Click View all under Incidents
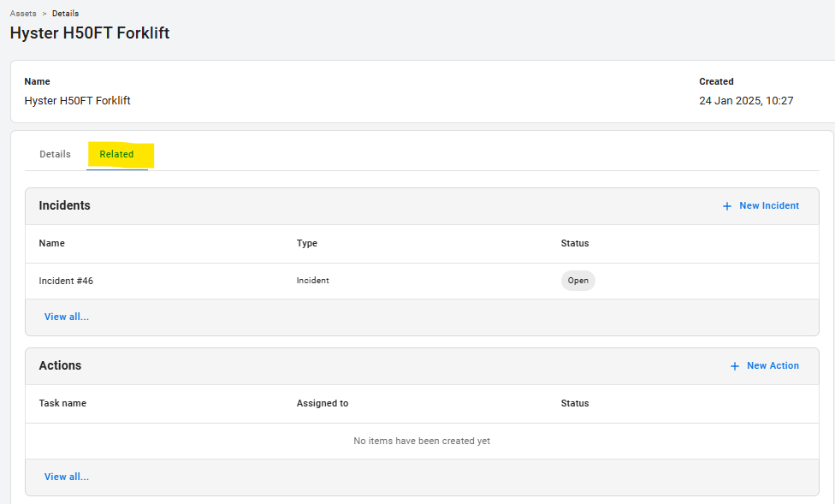This screenshot has width=835, height=504. [67, 317]
